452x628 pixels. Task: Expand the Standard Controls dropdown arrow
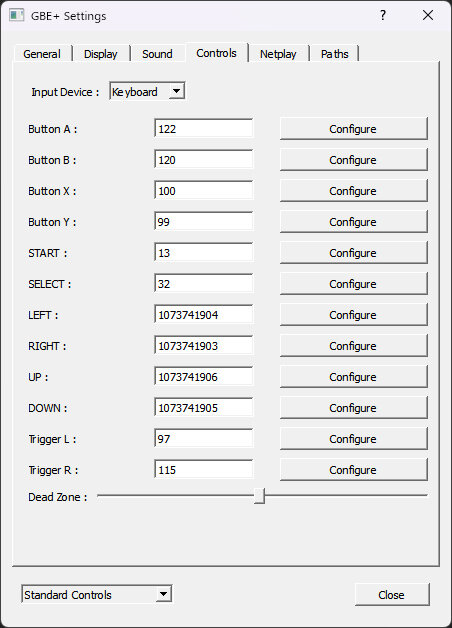pos(163,594)
